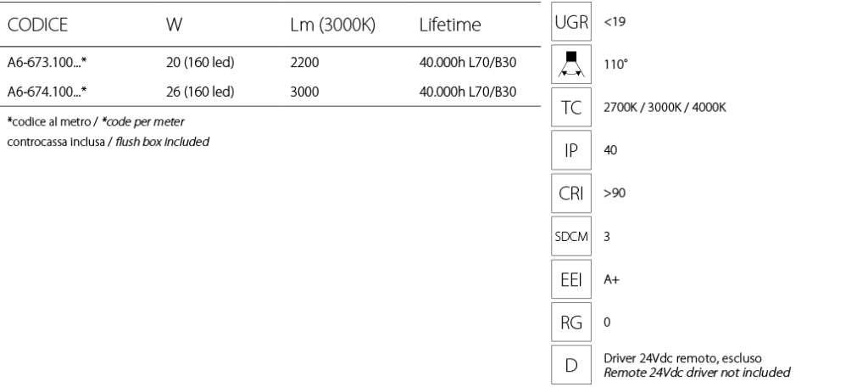Click the RG icon box

[x=571, y=322]
